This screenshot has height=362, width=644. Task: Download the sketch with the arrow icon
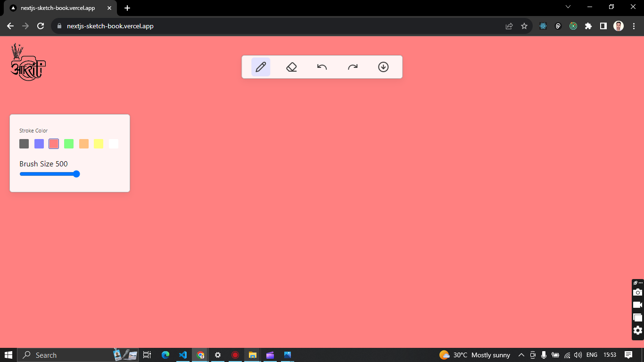tap(383, 67)
